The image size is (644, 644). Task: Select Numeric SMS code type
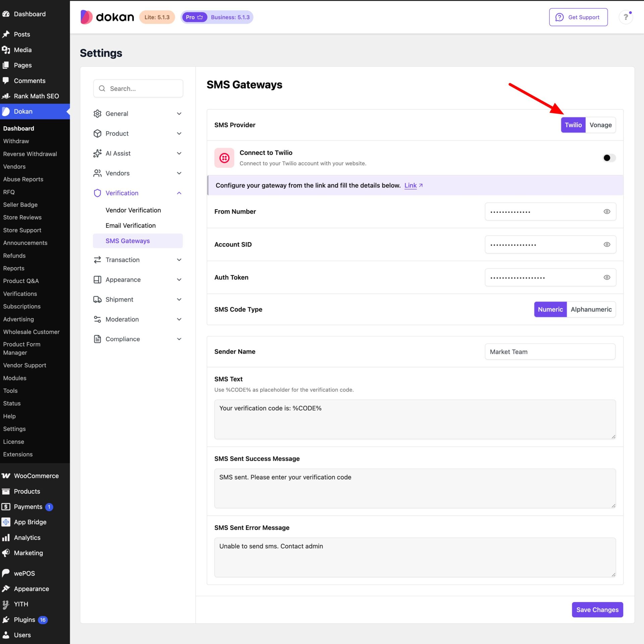[x=550, y=309]
